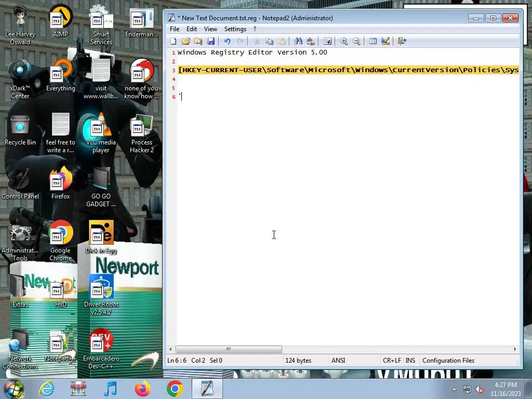
Task: Select the Firefox desktop shortcut
Action: coord(60,183)
